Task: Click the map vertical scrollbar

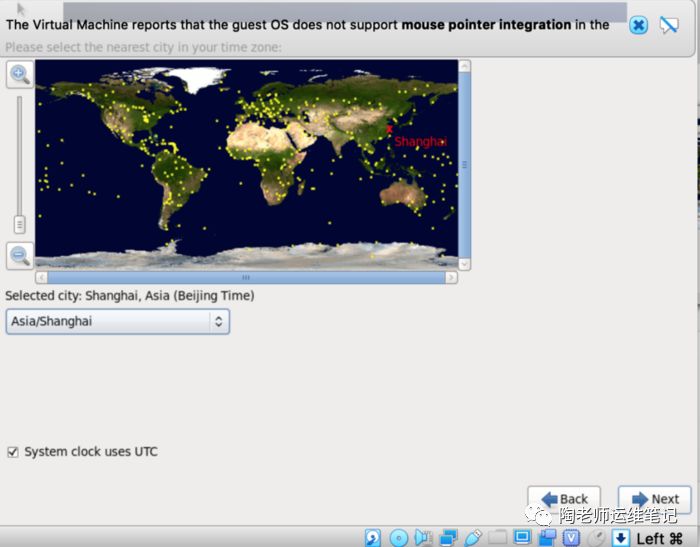Action: (464, 165)
